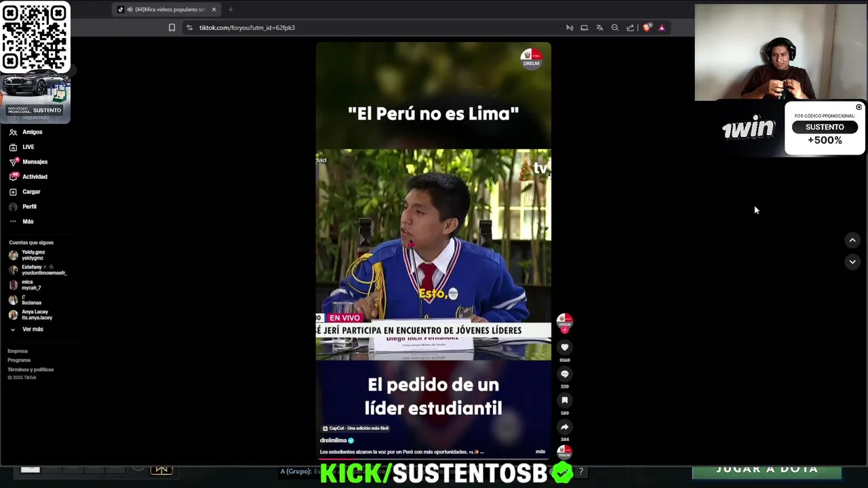Click the browser bookmark icon
This screenshot has width=868, height=488.
coord(172,28)
